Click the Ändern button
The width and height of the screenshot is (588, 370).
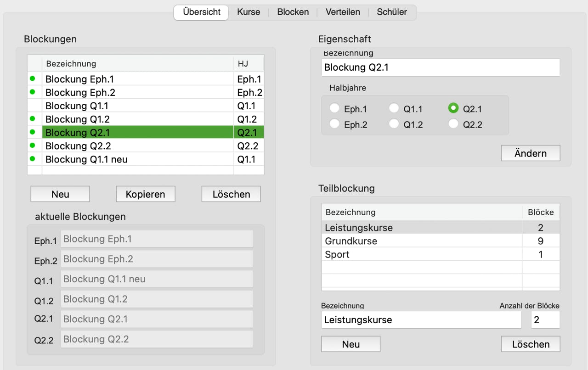(x=530, y=153)
